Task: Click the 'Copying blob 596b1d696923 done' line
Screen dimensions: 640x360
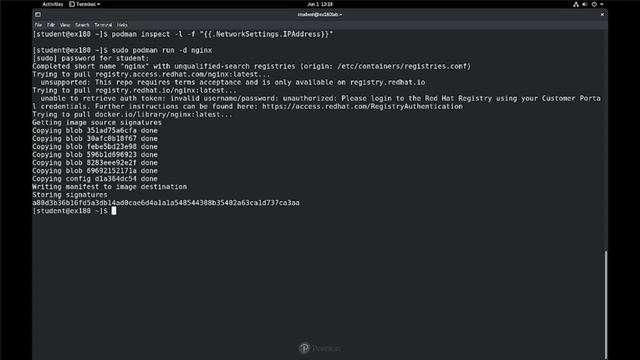Action: tap(95, 155)
